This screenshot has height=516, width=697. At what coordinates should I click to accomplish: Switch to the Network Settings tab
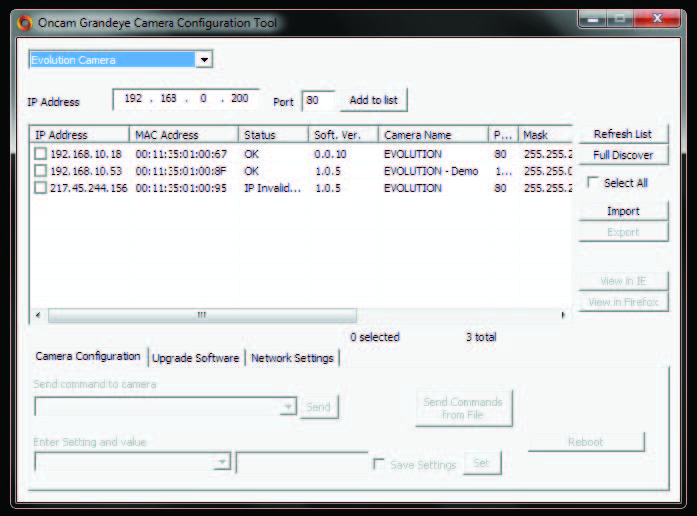point(292,358)
